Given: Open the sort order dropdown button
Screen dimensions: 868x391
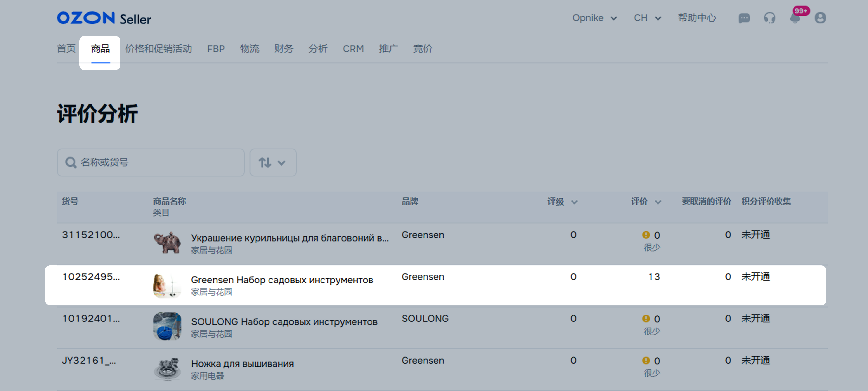Looking at the screenshot, I should pyautogui.click(x=273, y=162).
